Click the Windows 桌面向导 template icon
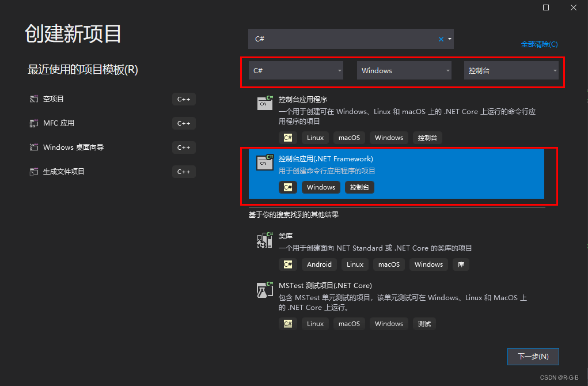This screenshot has height=386, width=588. [x=34, y=147]
